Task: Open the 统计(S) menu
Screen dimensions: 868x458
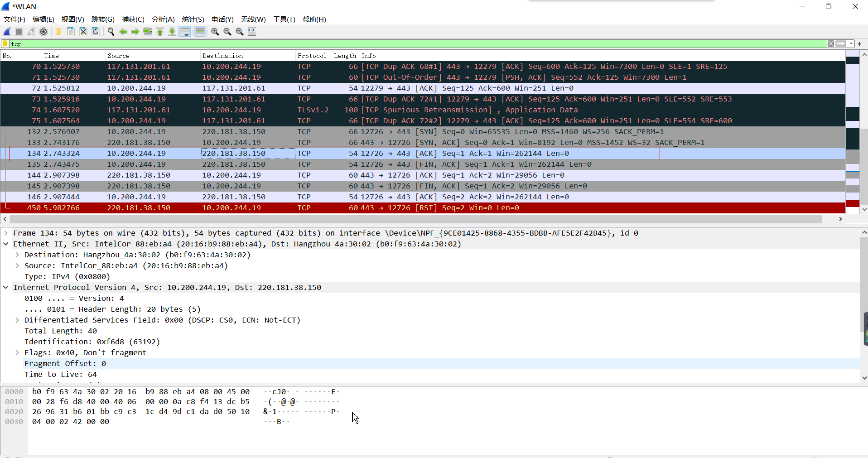Action: 193,19
